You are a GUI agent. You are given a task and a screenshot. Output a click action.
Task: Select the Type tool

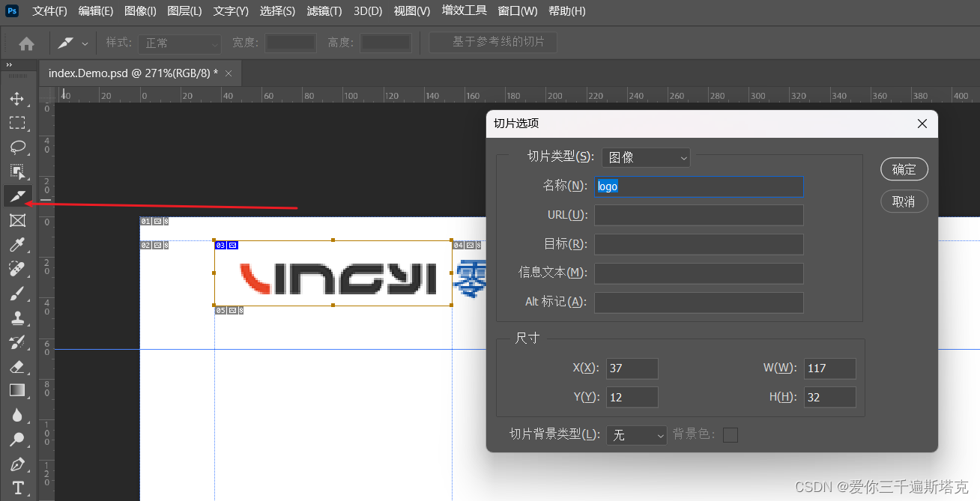tap(17, 488)
